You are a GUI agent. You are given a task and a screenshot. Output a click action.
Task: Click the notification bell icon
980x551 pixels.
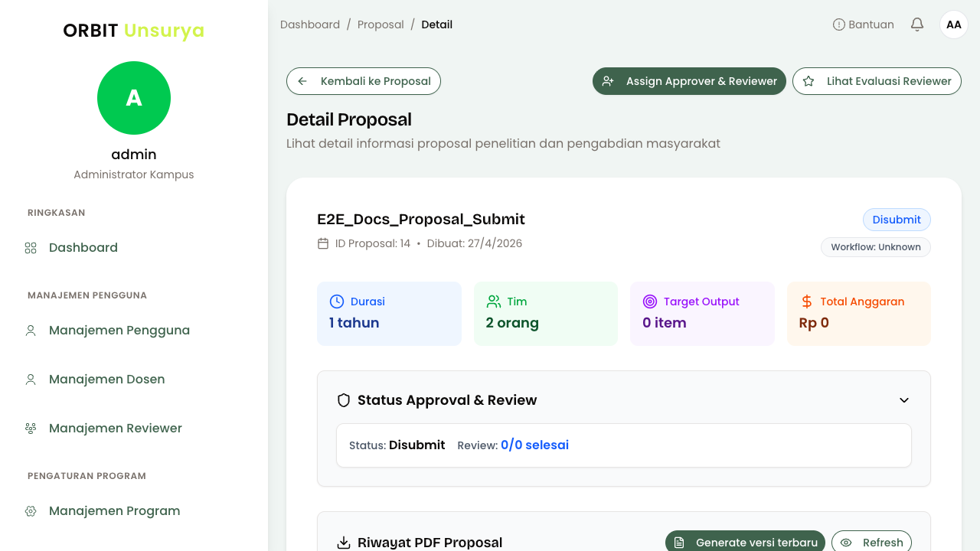point(917,24)
